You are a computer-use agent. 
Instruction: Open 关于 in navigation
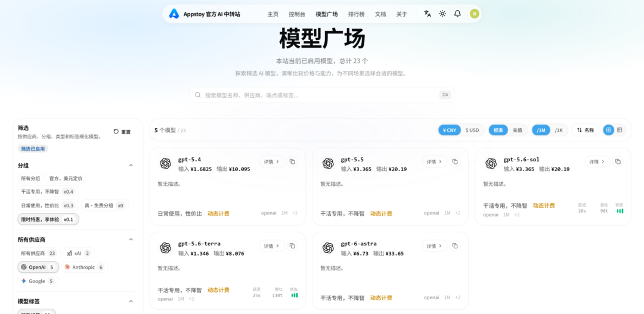point(402,14)
